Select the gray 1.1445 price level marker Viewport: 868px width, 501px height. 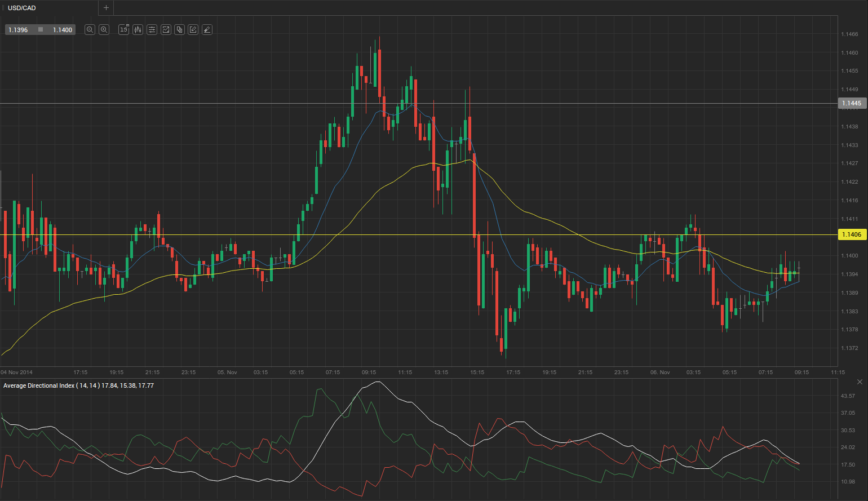(x=851, y=103)
